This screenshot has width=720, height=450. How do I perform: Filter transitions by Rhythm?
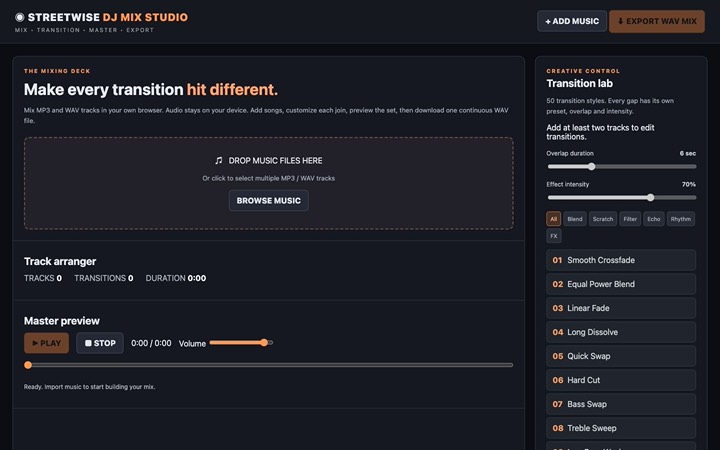[681, 219]
